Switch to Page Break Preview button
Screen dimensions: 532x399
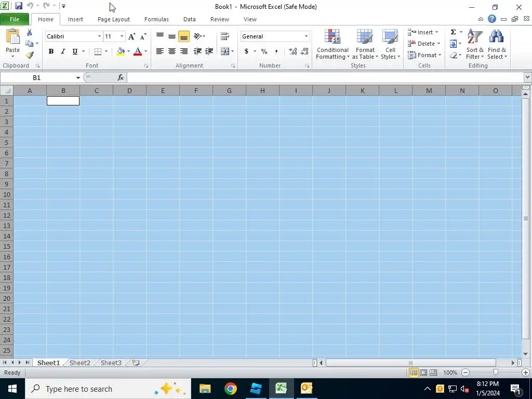click(x=433, y=373)
